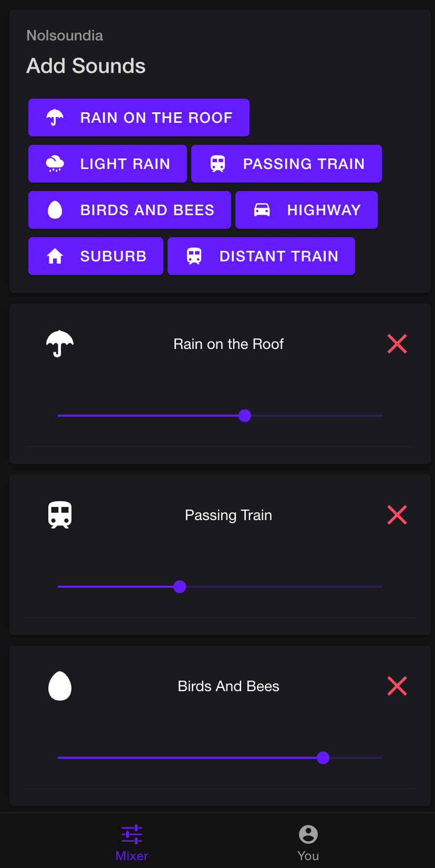Add the Distant Train sound
The width and height of the screenshot is (435, 868).
click(x=261, y=256)
